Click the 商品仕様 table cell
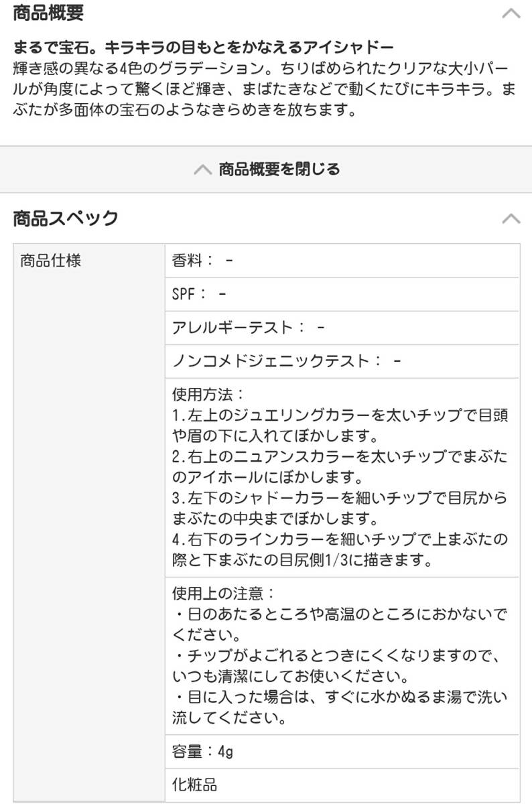The width and height of the screenshot is (532, 804). [89, 522]
